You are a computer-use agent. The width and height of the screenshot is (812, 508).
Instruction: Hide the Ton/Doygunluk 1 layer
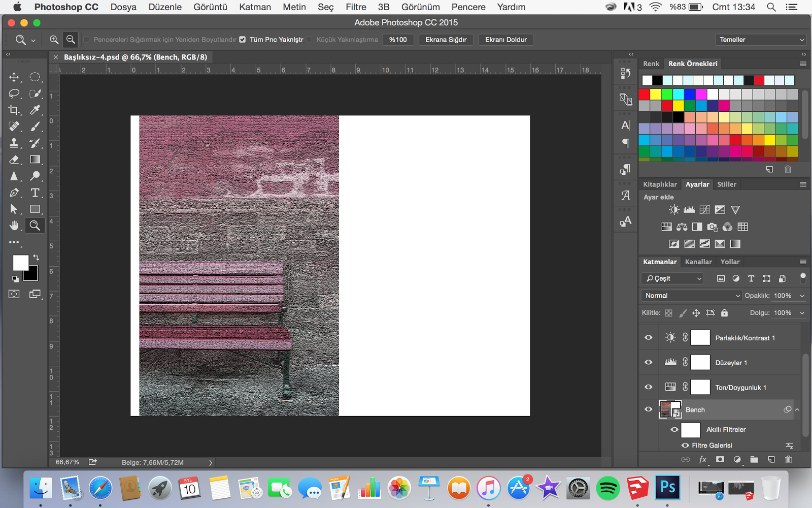[649, 388]
